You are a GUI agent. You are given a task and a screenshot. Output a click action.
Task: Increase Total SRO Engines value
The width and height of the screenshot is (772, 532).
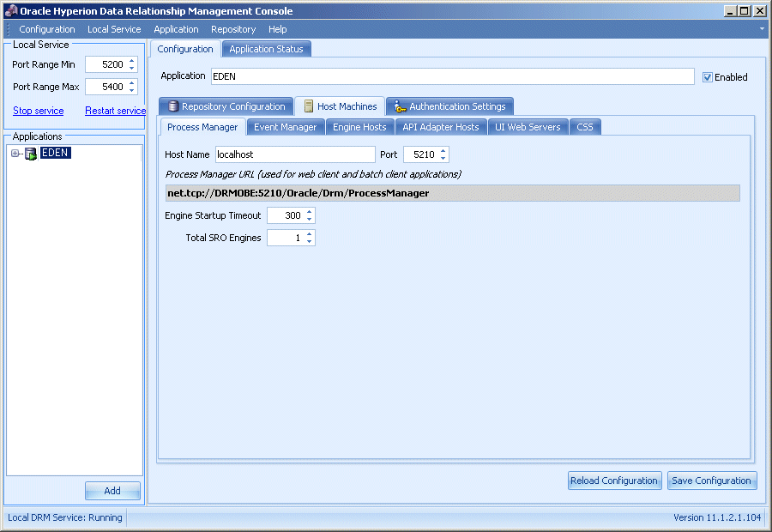pyautogui.click(x=309, y=234)
